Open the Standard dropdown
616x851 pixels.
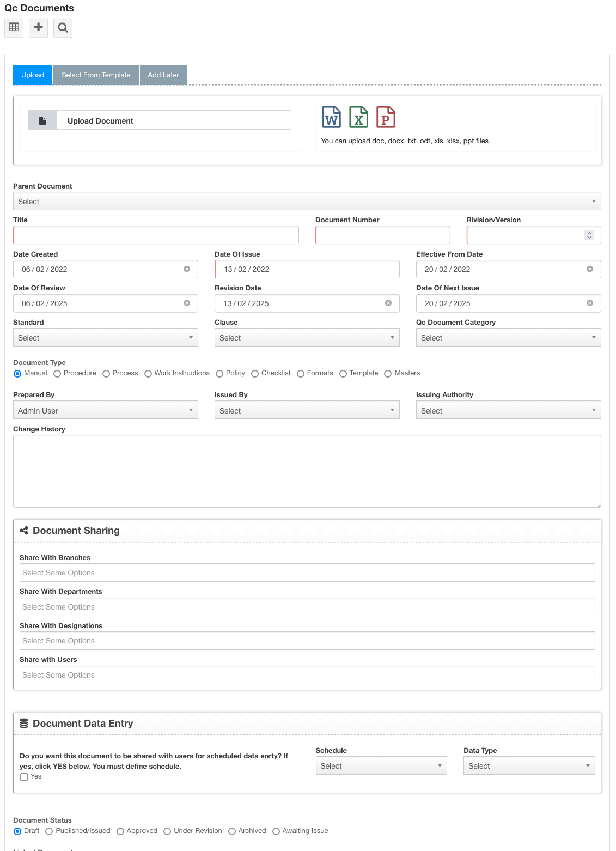(x=106, y=337)
